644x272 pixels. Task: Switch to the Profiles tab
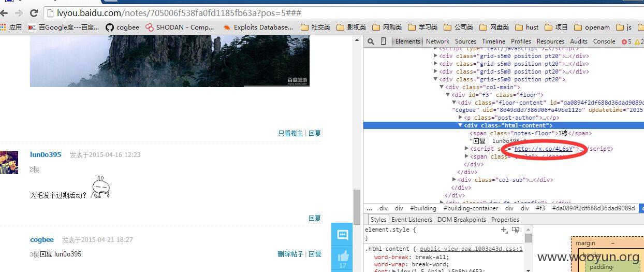pos(521,41)
